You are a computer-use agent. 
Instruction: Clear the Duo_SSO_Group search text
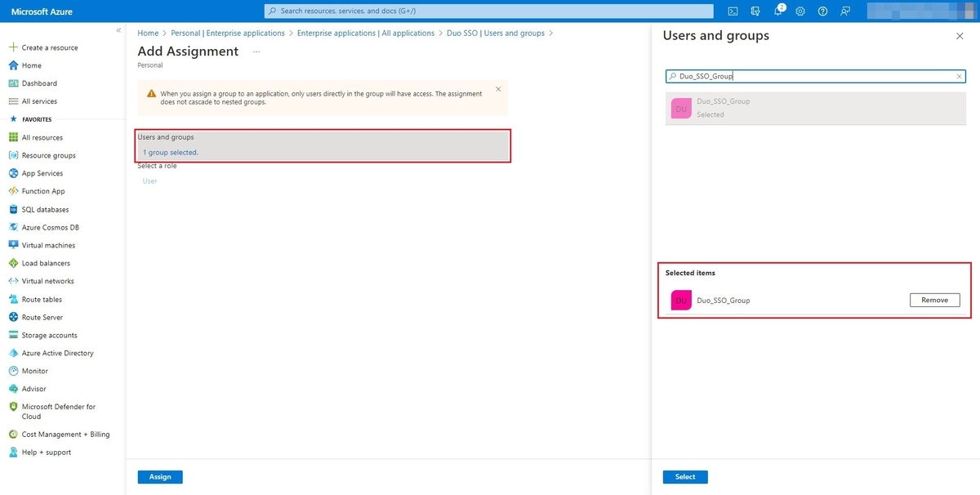[x=960, y=76]
